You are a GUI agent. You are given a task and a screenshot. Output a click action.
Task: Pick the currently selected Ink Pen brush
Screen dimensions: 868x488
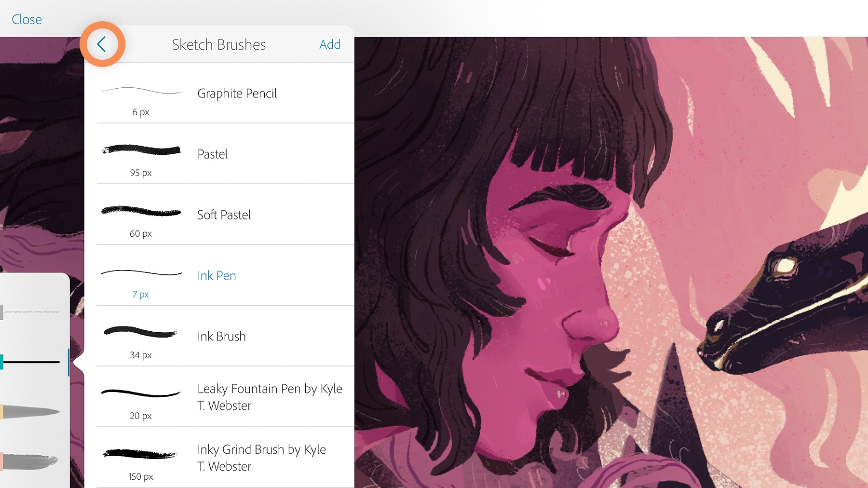point(217,275)
